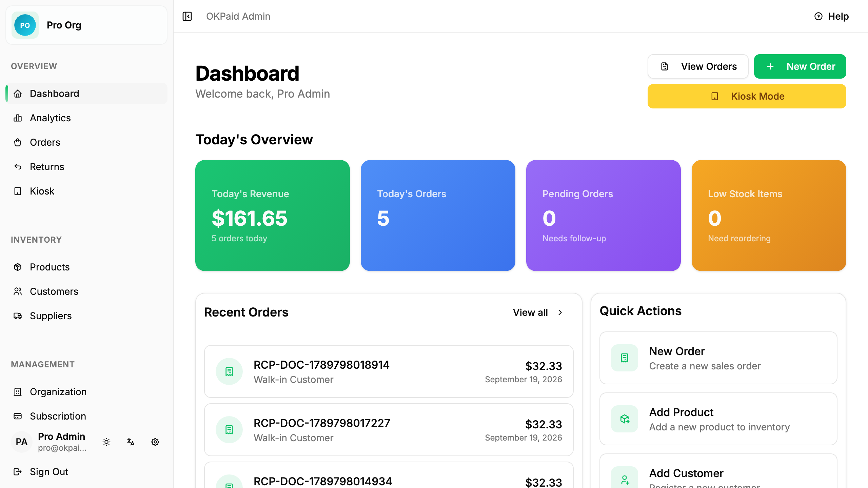Open settings gear next to Pro Admin
868x488 pixels.
(155, 442)
